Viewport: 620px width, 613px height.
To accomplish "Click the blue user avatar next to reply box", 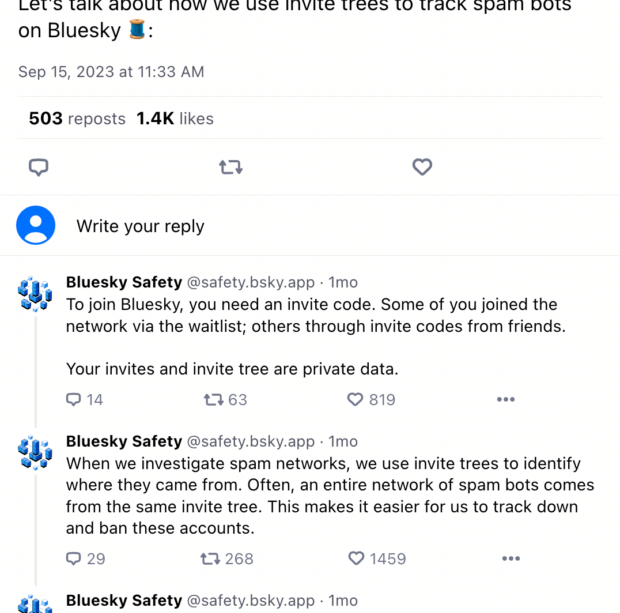I will click(x=36, y=225).
